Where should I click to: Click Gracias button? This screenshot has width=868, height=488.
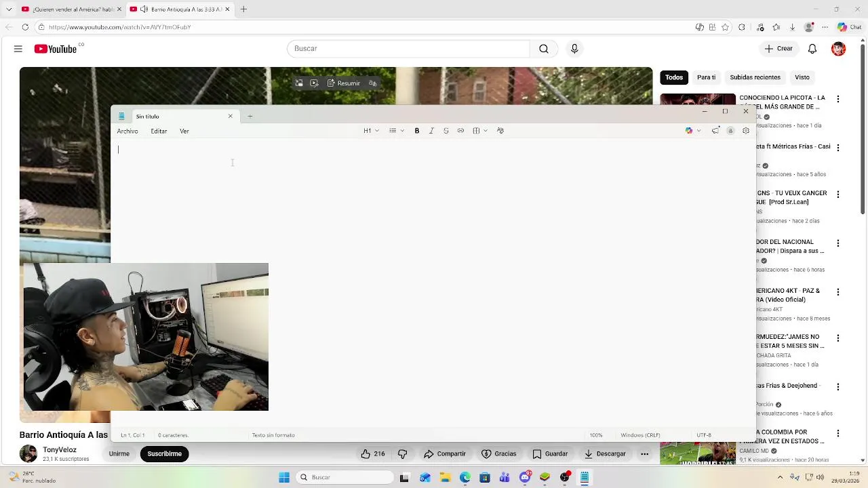pos(499,454)
